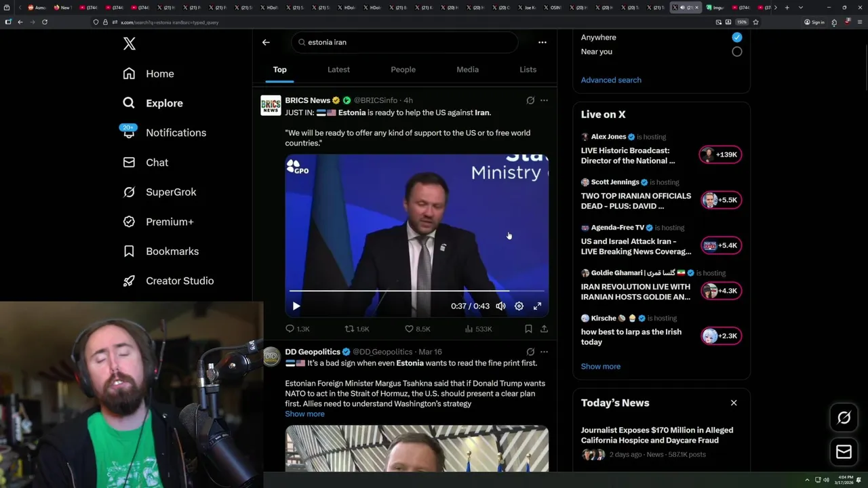Screen dimensions: 868x488
Task: Switch to the Latest tab
Action: click(x=338, y=70)
